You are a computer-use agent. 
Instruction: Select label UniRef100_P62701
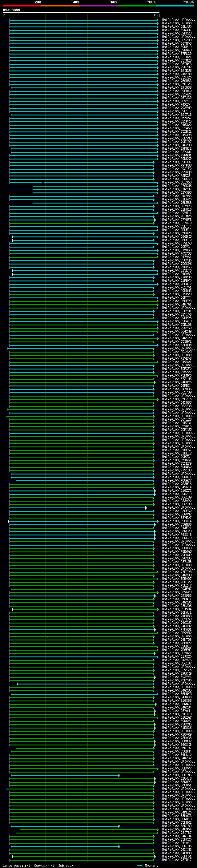pos(177,287)
